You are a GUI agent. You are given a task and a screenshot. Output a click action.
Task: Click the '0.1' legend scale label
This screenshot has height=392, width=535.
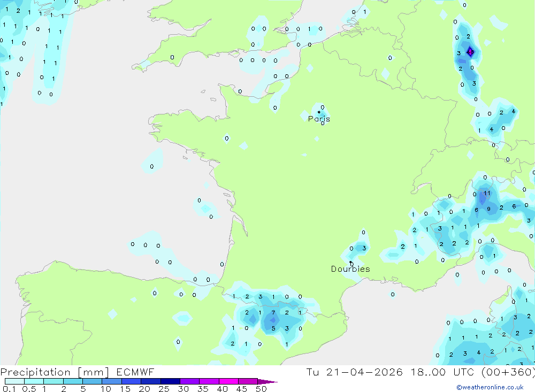(9, 389)
